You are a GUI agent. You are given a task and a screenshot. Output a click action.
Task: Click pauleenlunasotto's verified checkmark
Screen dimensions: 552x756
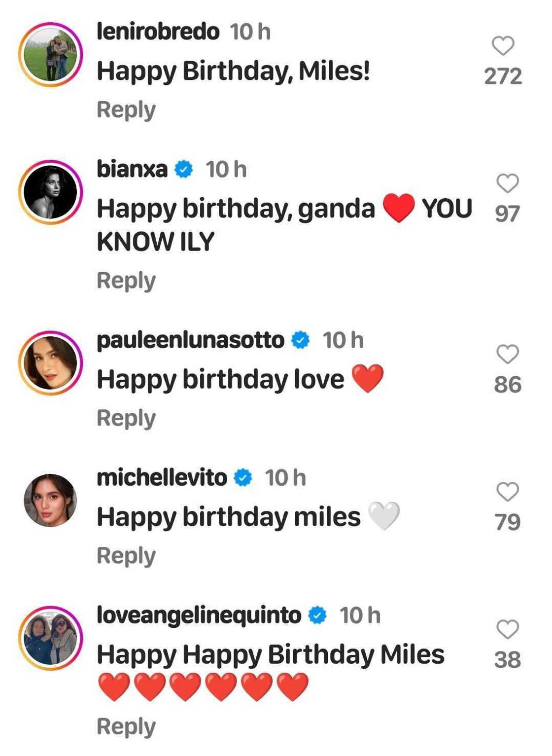coord(300,339)
